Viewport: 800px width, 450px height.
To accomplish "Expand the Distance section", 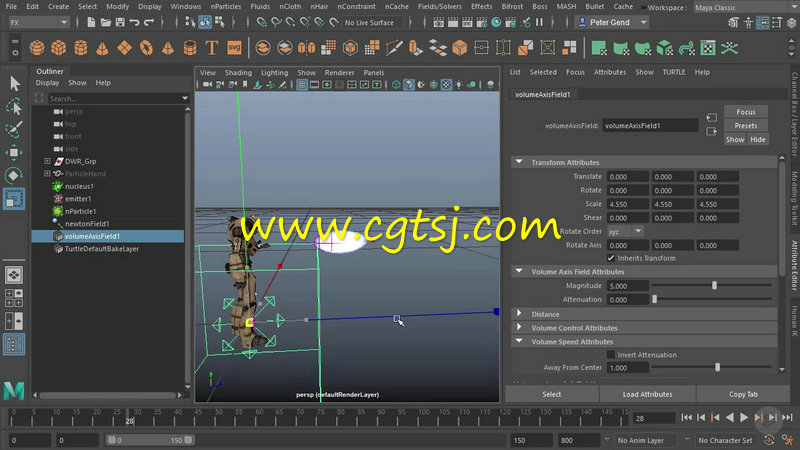I will coord(519,314).
